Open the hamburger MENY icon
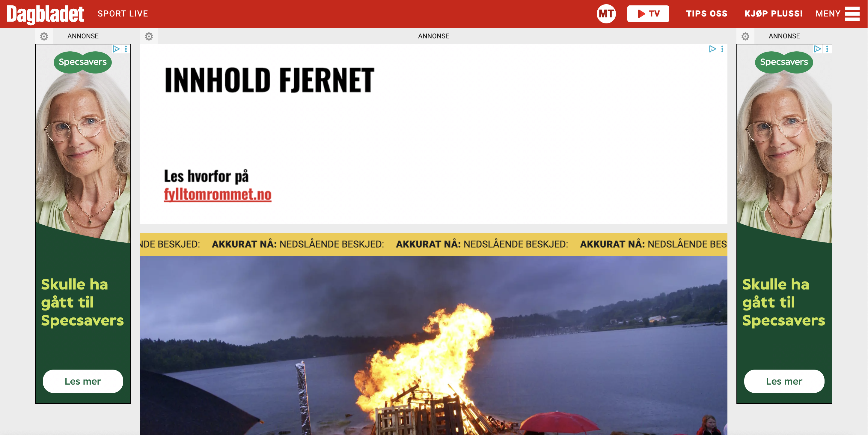 click(x=852, y=14)
